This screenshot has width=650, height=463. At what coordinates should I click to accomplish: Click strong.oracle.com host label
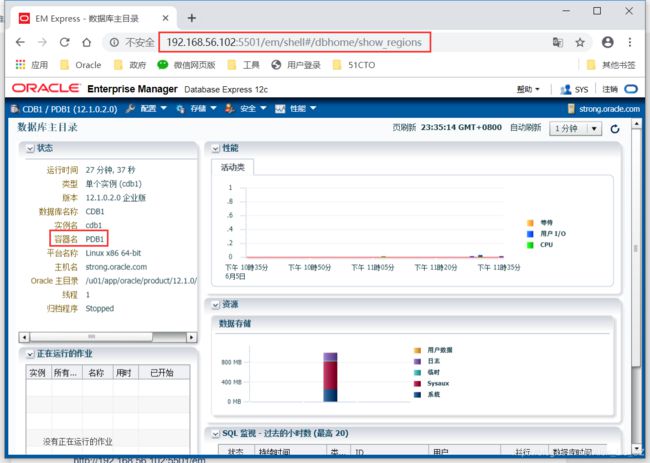[609, 109]
